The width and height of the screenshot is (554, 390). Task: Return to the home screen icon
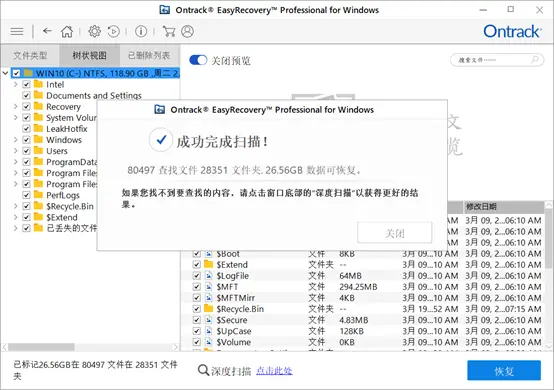click(67, 31)
